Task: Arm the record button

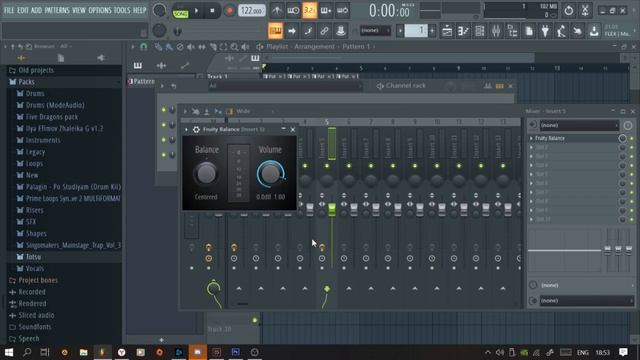Action: (229, 11)
